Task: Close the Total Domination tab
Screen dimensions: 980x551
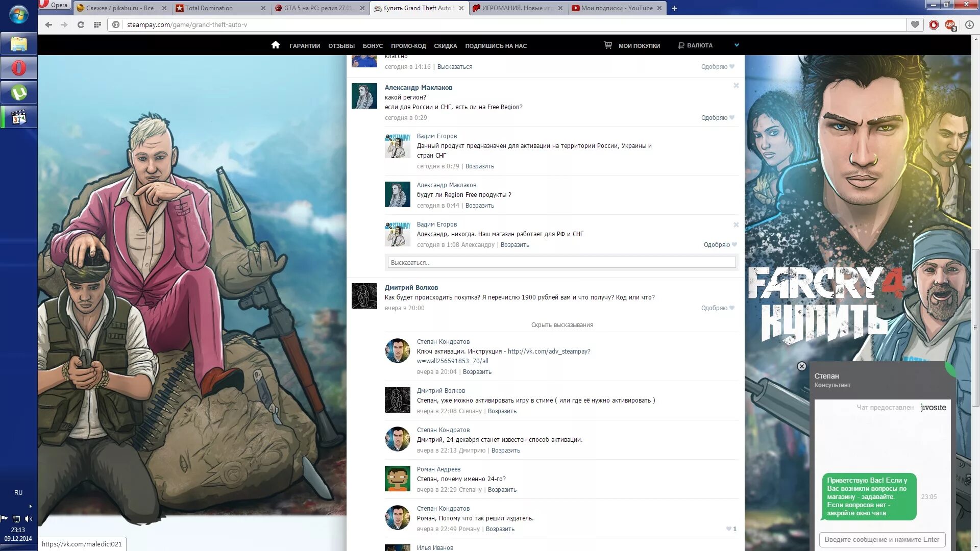Action: tap(263, 8)
